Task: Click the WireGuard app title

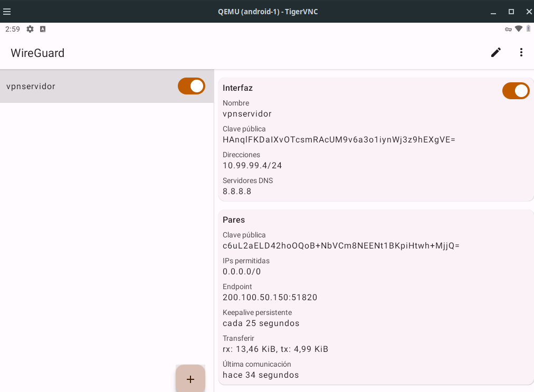Action: pos(37,53)
